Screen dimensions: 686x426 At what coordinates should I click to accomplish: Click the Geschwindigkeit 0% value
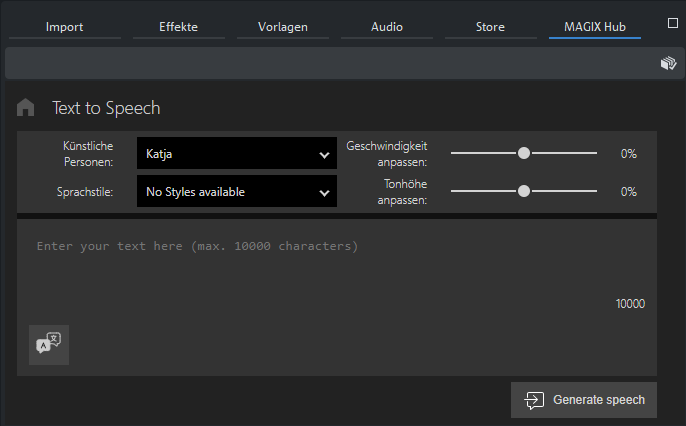tap(629, 154)
